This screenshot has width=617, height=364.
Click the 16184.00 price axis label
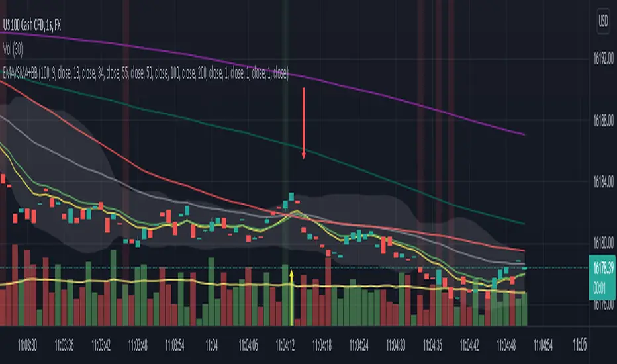coord(601,181)
